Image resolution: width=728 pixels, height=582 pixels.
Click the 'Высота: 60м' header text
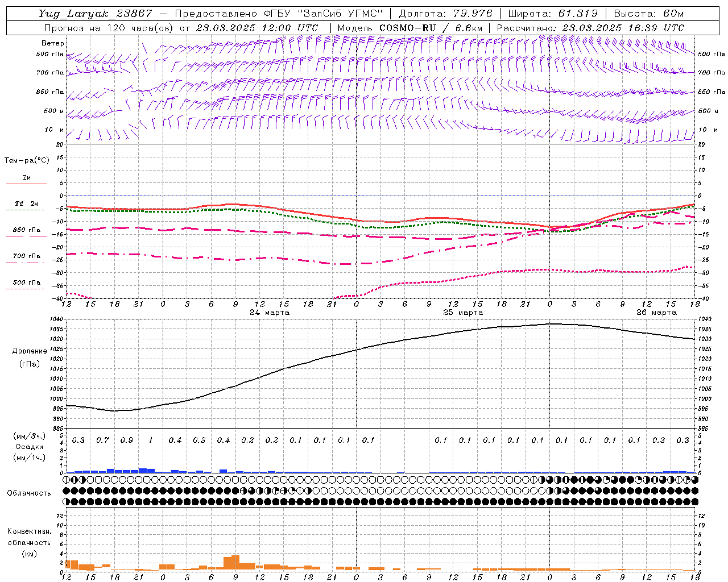[x=649, y=14]
